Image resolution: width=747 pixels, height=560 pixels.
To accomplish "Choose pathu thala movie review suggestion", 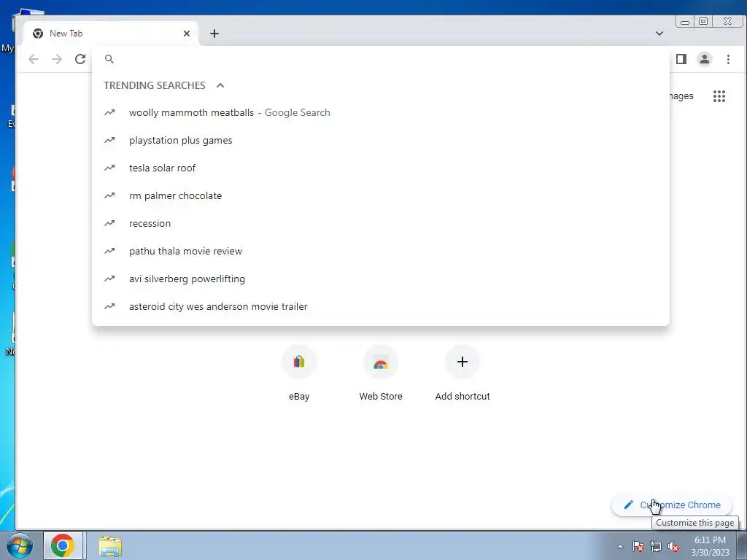I will [381, 251].
